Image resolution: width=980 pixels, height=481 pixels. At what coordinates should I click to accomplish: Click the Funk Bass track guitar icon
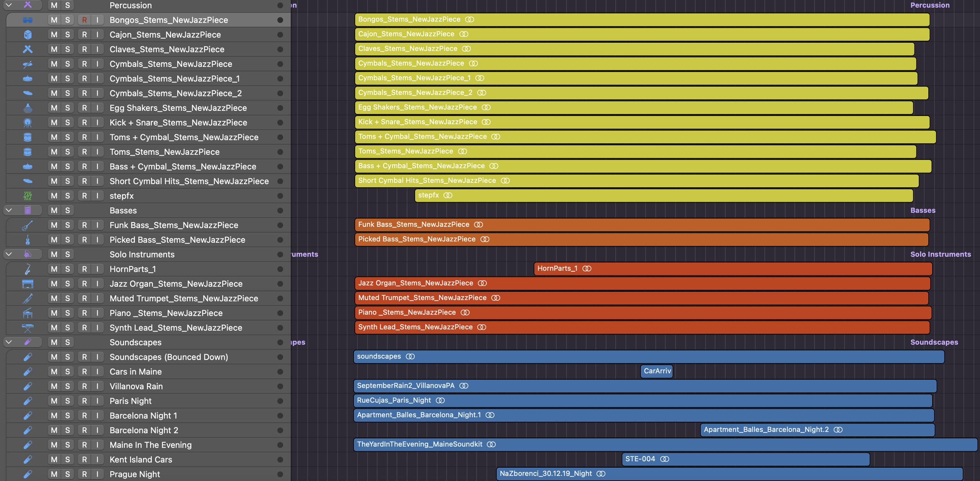(x=27, y=225)
